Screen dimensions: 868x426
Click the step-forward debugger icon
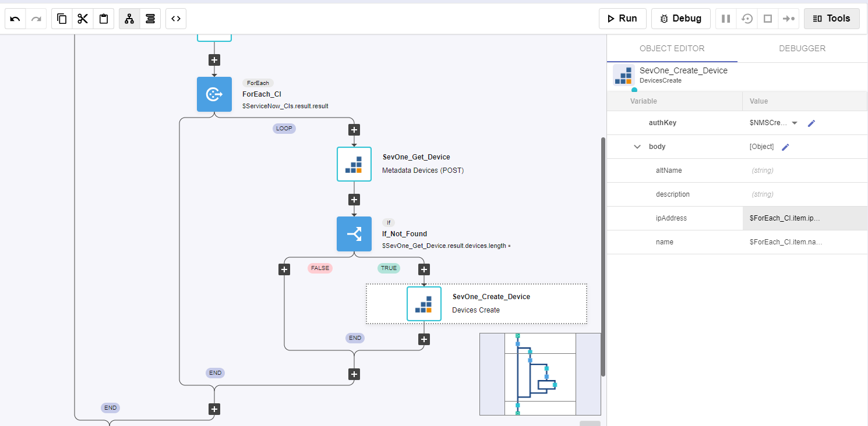point(789,19)
